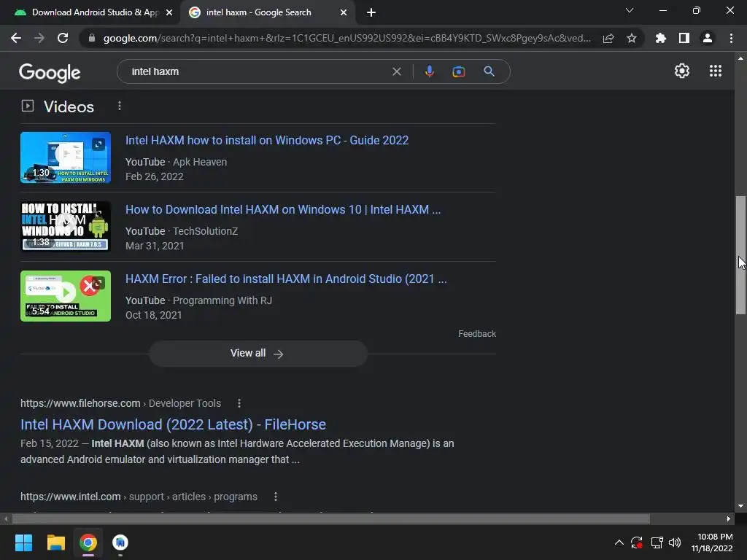Click inside the intel haxm search field
The height and width of the screenshot is (560, 747).
[x=258, y=71]
